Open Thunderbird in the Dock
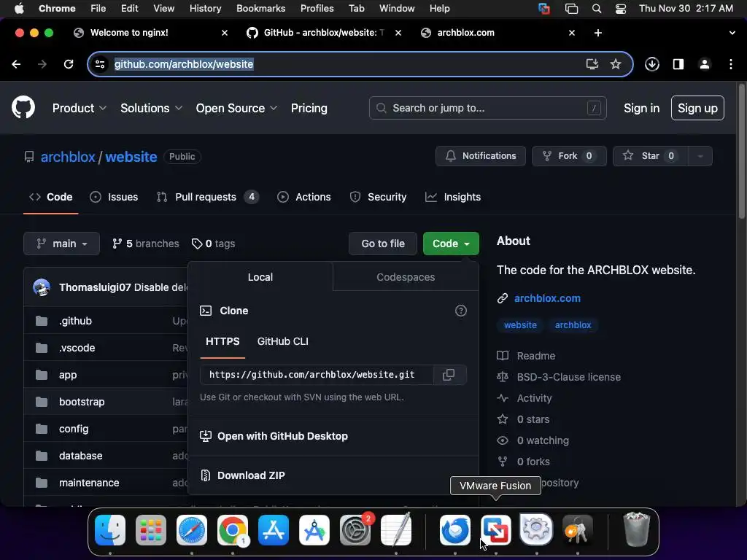Viewport: 747px width, 560px height. coord(455,530)
